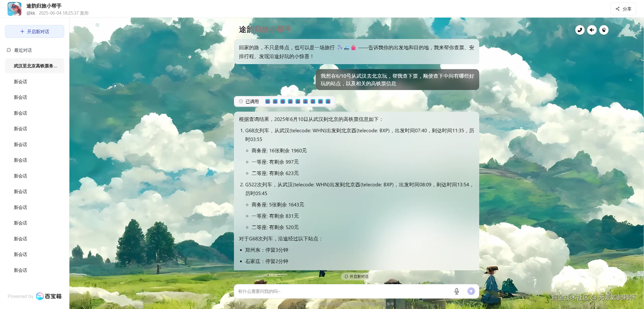Click the 最近对话 chat bubble icon
This screenshot has height=309, width=644.
click(x=9, y=50)
